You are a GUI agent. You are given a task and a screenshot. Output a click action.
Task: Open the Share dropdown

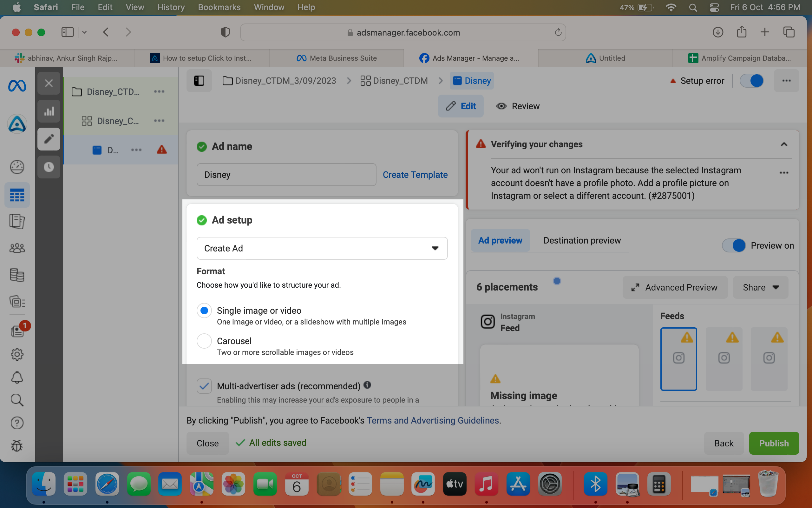[x=760, y=288]
